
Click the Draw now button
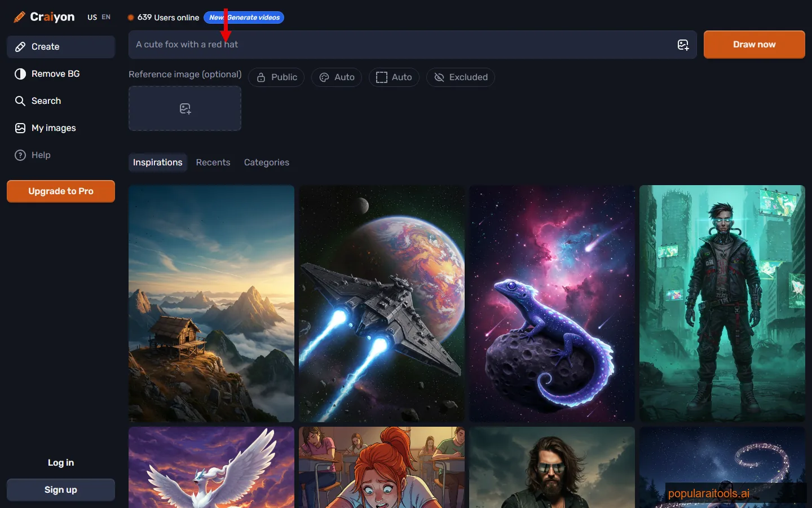pos(754,44)
